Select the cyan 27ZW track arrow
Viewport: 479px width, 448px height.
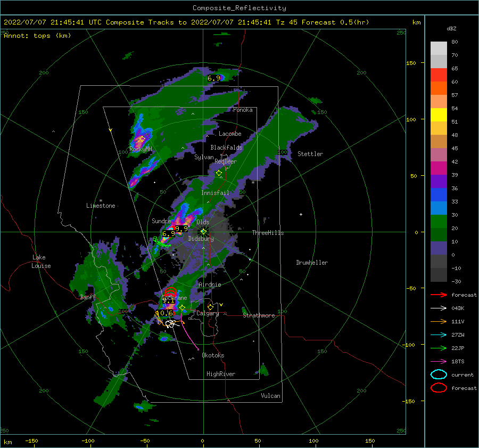[439, 335]
